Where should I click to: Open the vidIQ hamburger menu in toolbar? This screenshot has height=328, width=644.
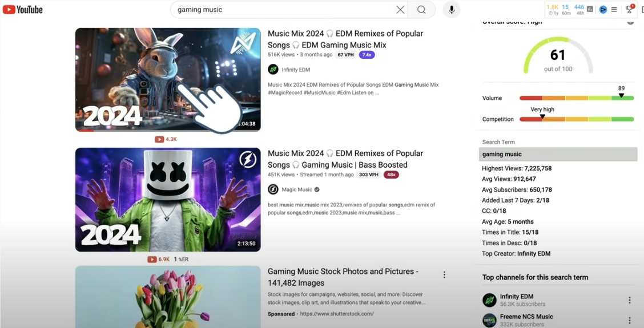click(614, 10)
